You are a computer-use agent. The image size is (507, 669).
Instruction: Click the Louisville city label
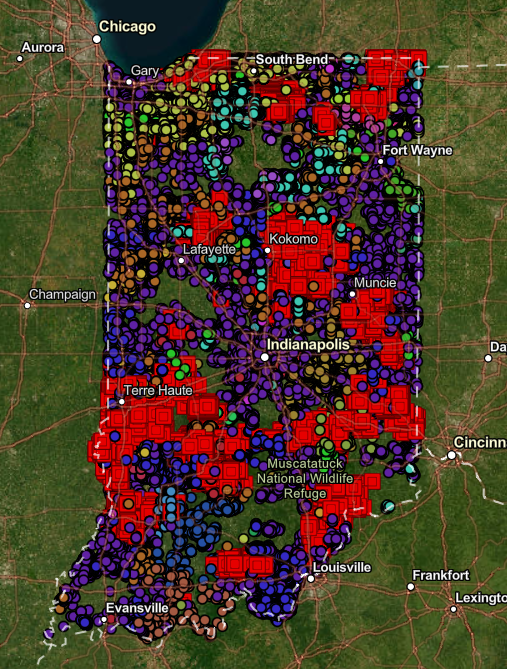pyautogui.click(x=342, y=567)
